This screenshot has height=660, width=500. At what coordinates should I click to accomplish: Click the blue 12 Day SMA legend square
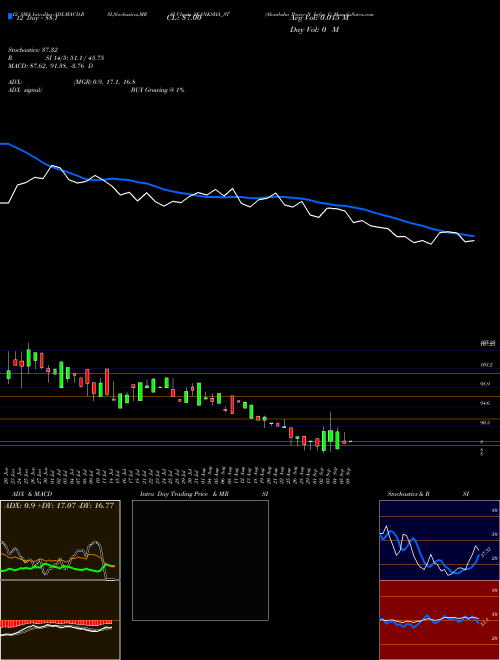[x=10, y=17]
